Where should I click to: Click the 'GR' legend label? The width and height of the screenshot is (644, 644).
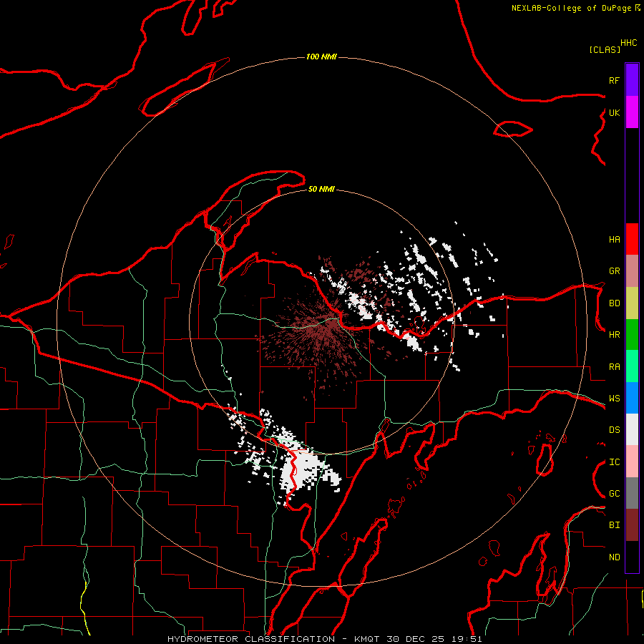[614, 271]
